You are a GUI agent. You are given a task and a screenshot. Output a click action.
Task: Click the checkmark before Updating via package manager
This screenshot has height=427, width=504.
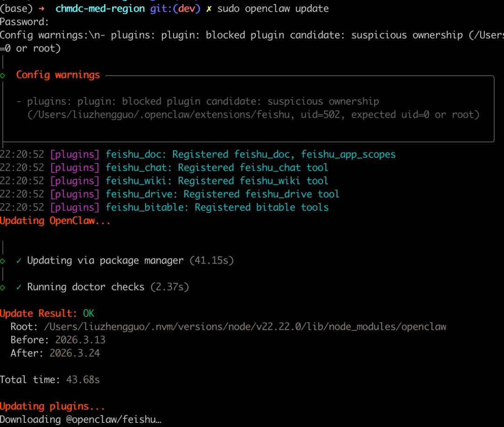click(x=19, y=260)
